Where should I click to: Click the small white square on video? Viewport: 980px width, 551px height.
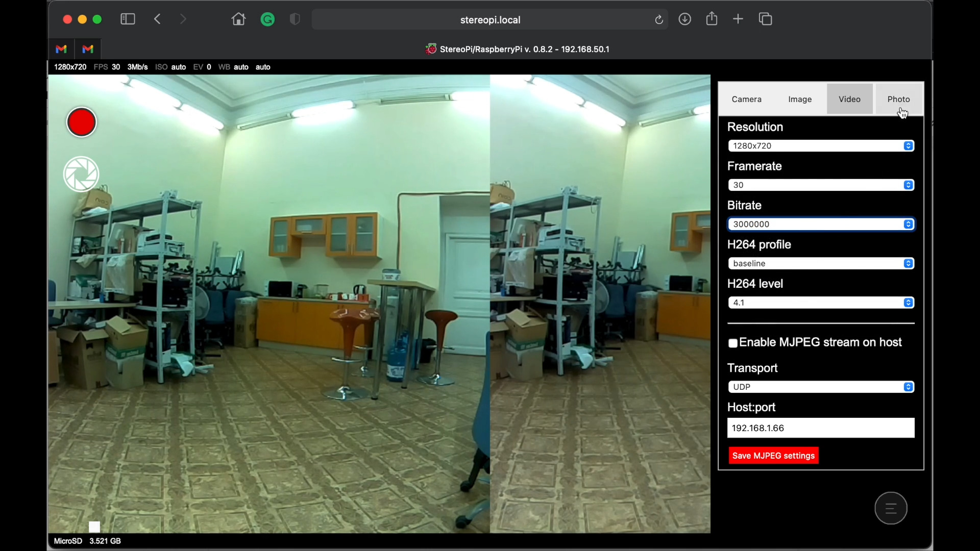pos(94,527)
